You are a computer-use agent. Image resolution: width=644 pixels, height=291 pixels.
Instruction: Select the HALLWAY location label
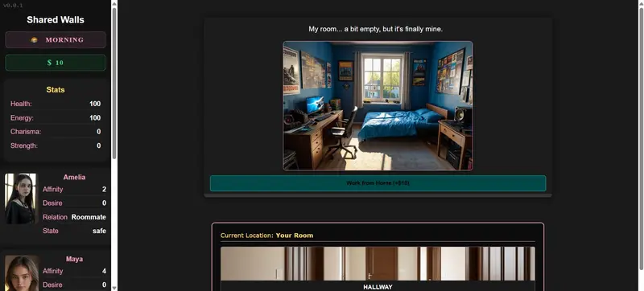pyautogui.click(x=378, y=286)
